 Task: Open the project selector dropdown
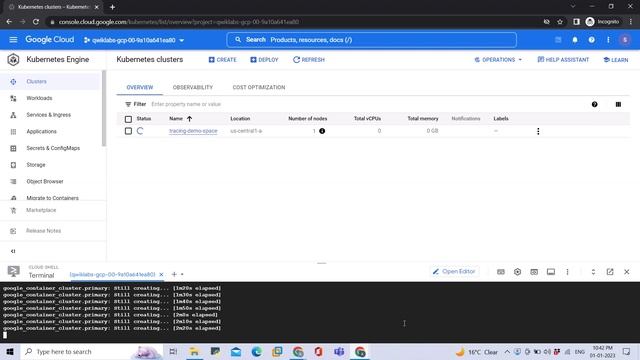pyautogui.click(x=134, y=40)
